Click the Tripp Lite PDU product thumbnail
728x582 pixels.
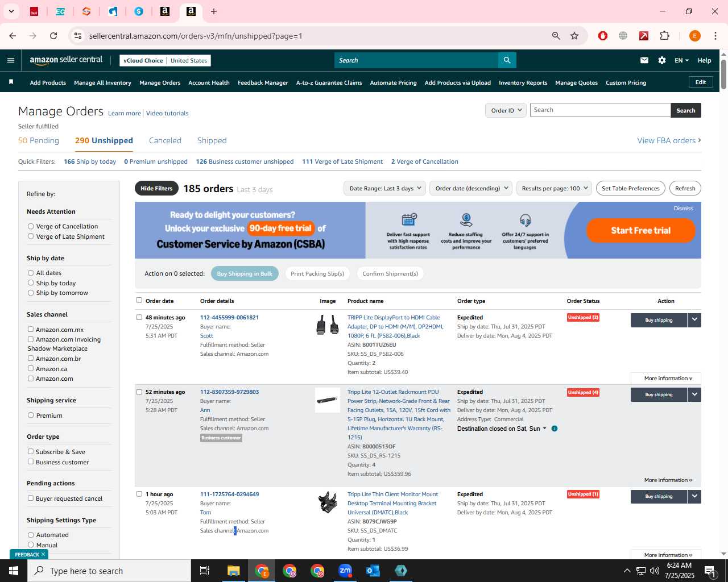[x=328, y=400]
